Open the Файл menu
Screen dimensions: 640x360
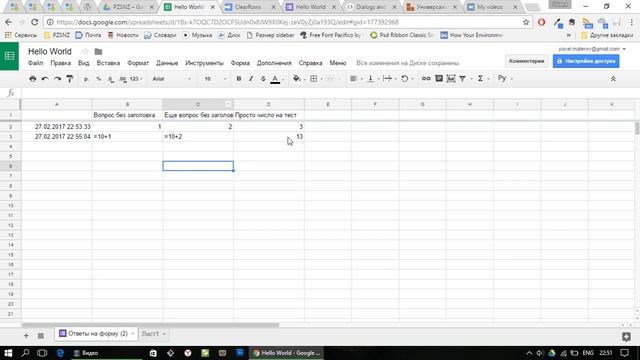click(36, 63)
